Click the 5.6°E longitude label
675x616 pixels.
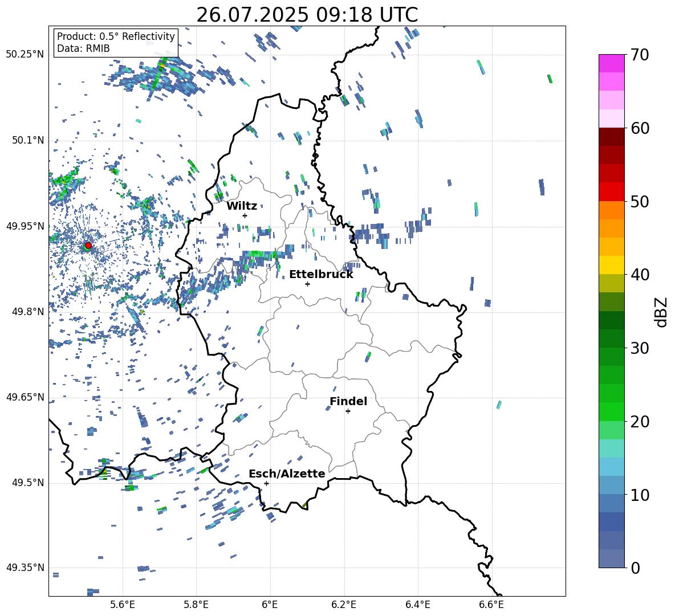(x=123, y=605)
